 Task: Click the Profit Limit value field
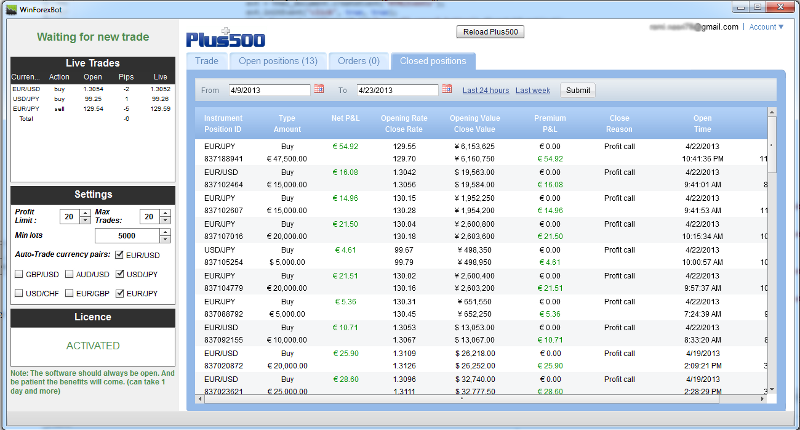coord(70,217)
